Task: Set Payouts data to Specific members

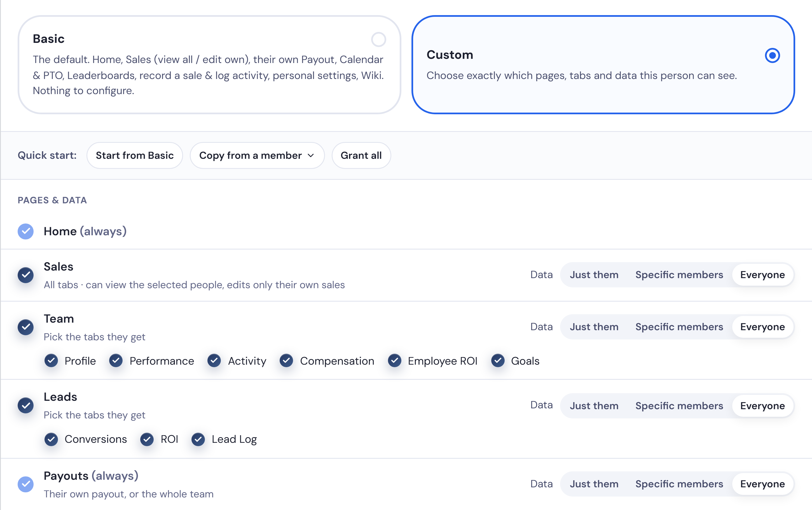Action: click(679, 484)
